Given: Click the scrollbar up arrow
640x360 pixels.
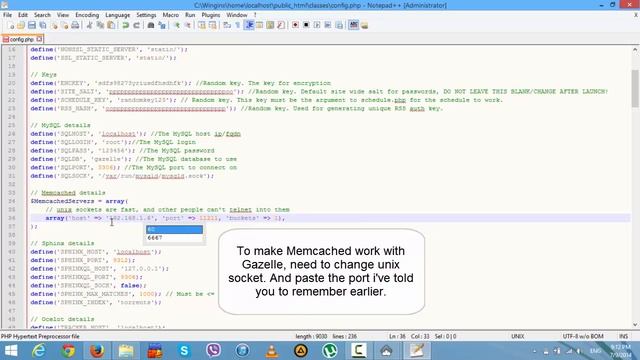Looking at the screenshot, I should (635, 49).
